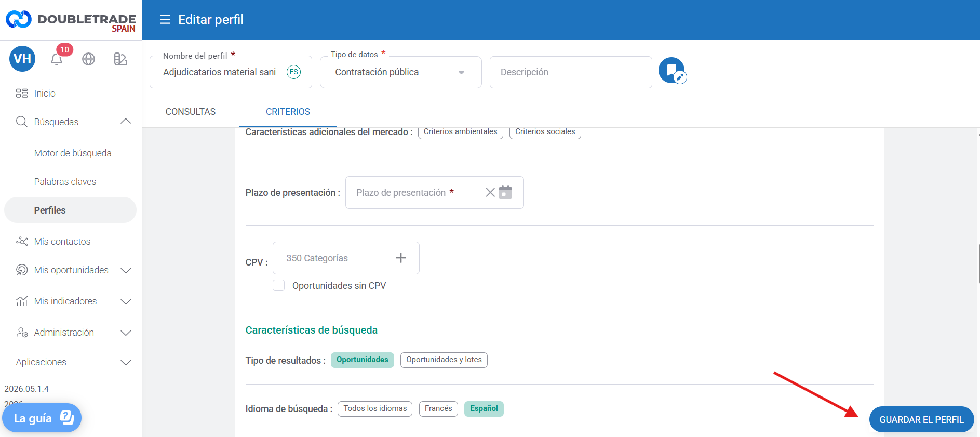The width and height of the screenshot is (980, 437).
Task: Open the language globe icon
Action: (89, 59)
